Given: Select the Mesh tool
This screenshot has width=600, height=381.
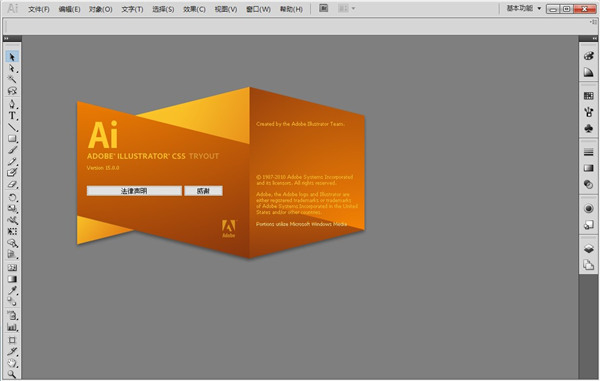Looking at the screenshot, I should tap(12, 268).
